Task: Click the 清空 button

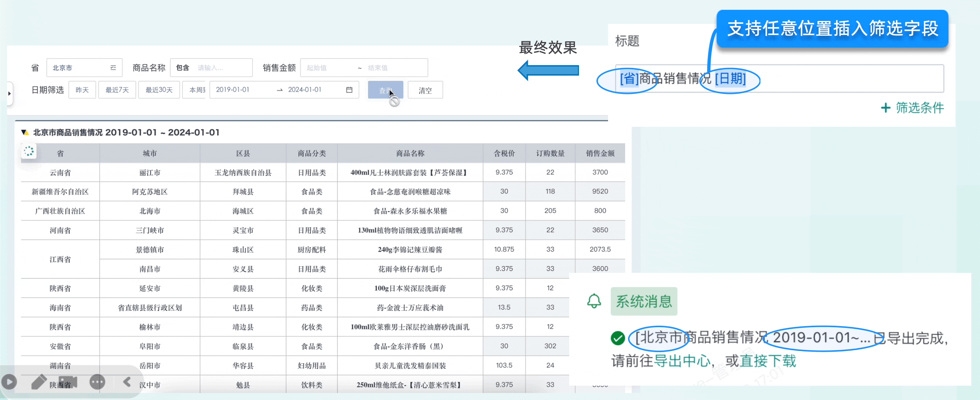Action: 425,90
